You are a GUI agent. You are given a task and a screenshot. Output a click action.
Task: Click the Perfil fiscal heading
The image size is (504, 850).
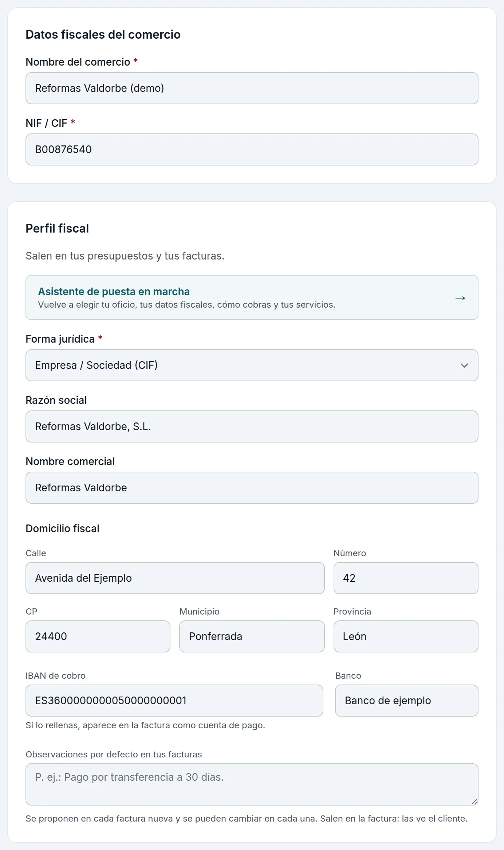point(57,229)
